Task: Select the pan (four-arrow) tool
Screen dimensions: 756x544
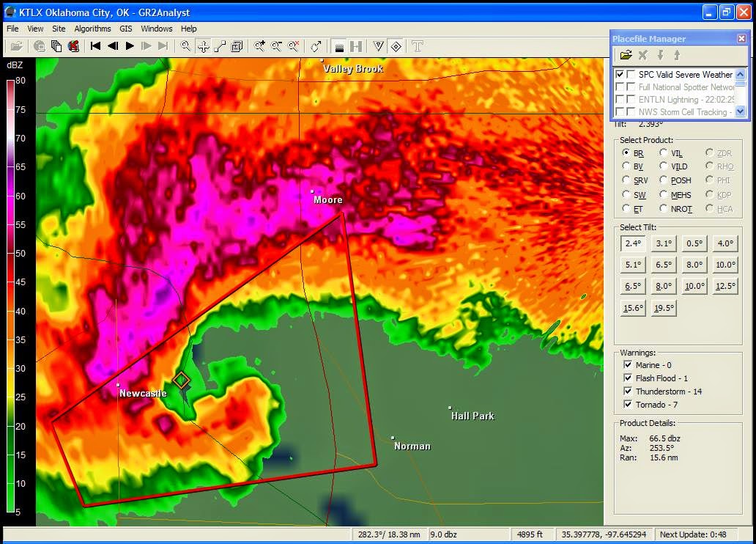Action: coord(203,46)
